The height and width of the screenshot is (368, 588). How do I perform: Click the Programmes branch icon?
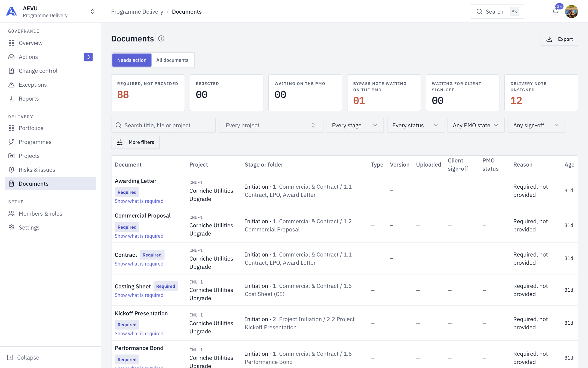11,142
